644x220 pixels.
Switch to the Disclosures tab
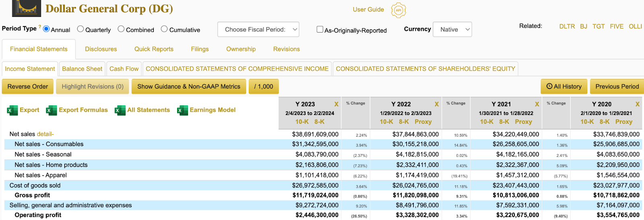click(101, 49)
